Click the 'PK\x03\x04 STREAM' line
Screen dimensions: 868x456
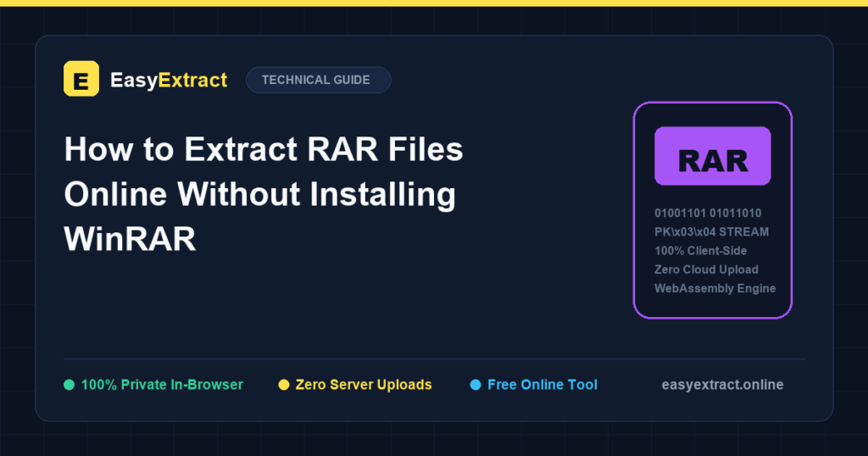[711, 232]
